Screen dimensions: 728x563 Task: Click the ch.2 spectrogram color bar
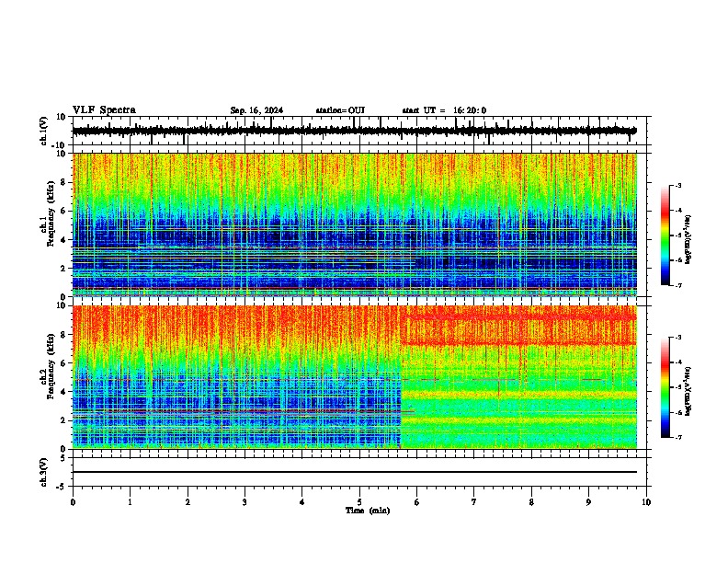coord(665,387)
